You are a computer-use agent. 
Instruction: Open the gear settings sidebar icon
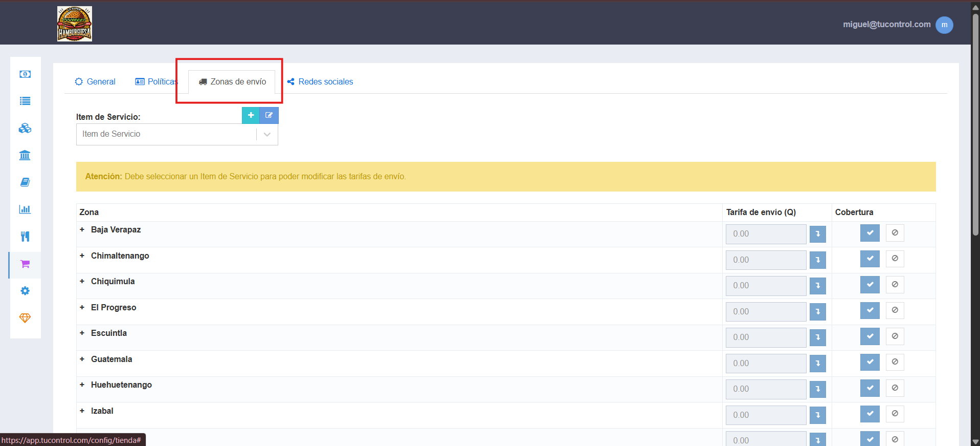click(25, 291)
